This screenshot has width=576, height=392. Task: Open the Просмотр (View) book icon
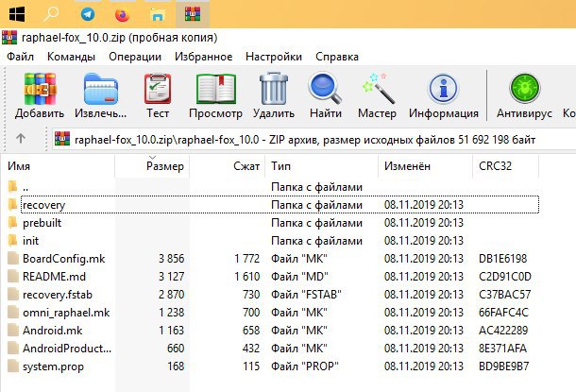(215, 89)
